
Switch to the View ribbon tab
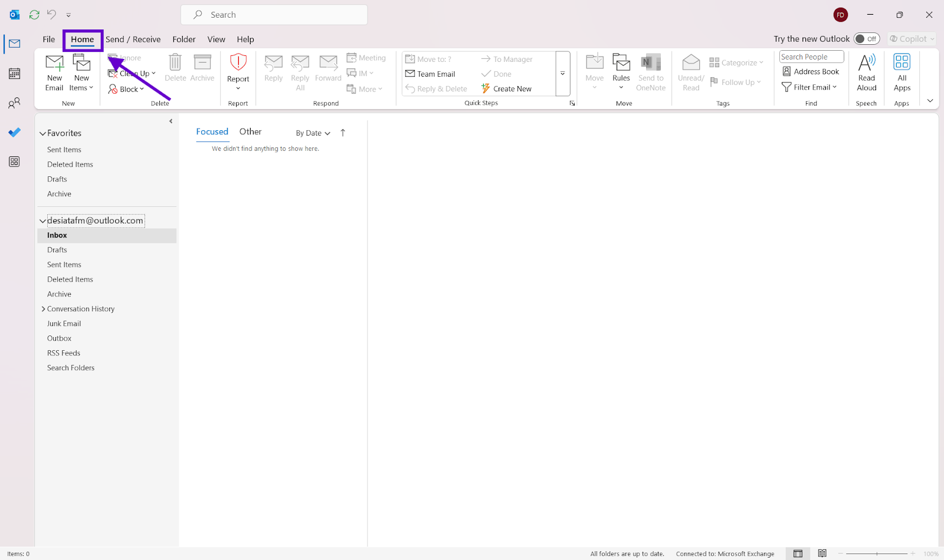216,39
